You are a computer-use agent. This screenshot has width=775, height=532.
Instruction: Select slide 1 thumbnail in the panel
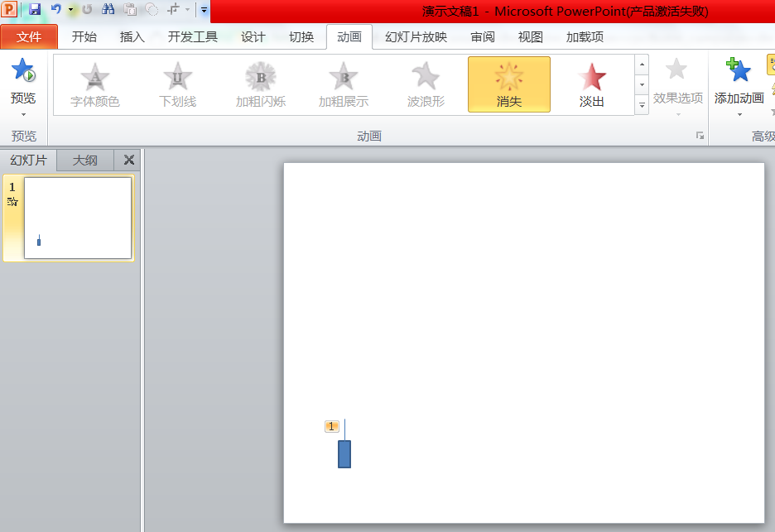[78, 218]
